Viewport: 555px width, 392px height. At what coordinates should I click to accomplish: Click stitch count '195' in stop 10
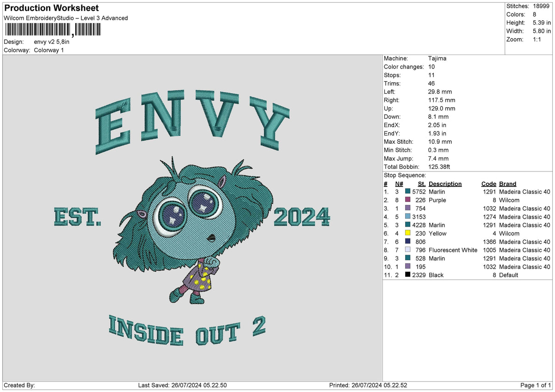pyautogui.click(x=420, y=267)
